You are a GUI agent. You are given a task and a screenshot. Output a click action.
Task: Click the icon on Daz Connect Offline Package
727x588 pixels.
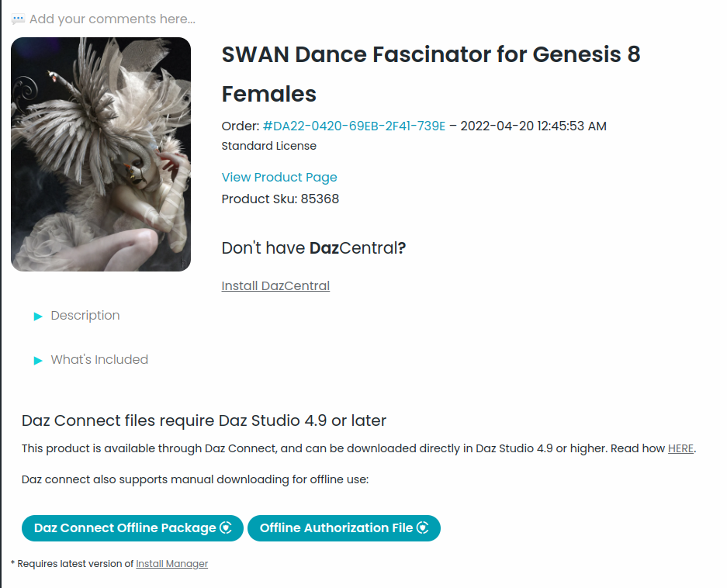click(227, 528)
